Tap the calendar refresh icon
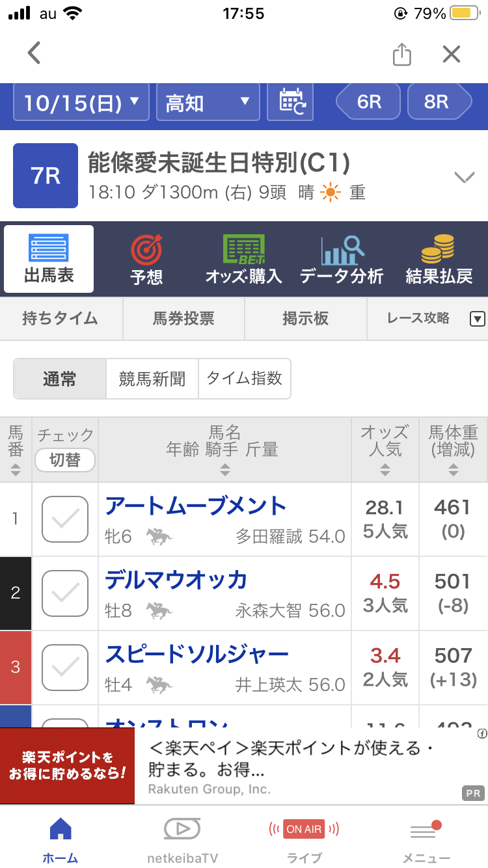 click(x=291, y=103)
